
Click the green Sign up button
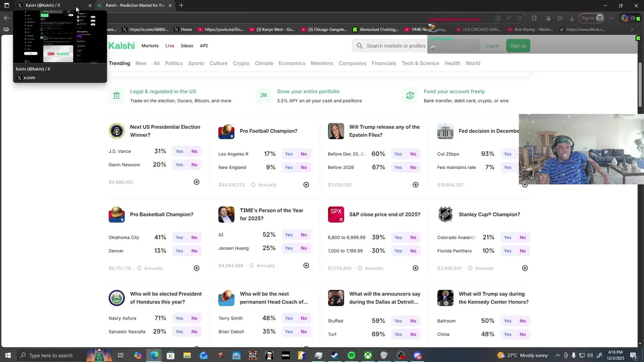tap(518, 46)
